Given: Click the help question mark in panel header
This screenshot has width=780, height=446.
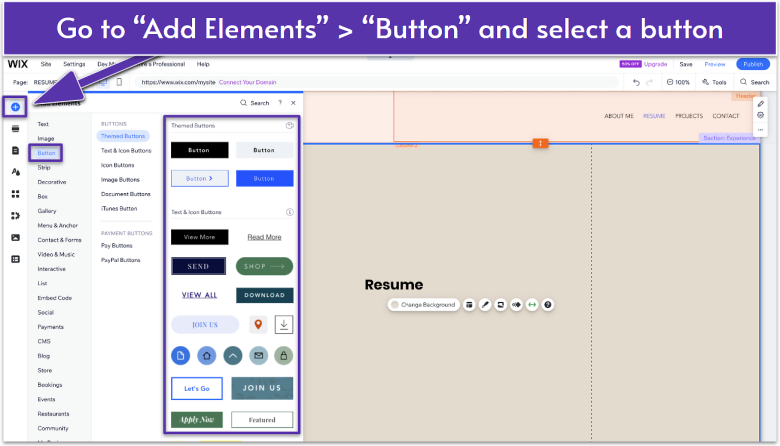Looking at the screenshot, I should pos(280,102).
